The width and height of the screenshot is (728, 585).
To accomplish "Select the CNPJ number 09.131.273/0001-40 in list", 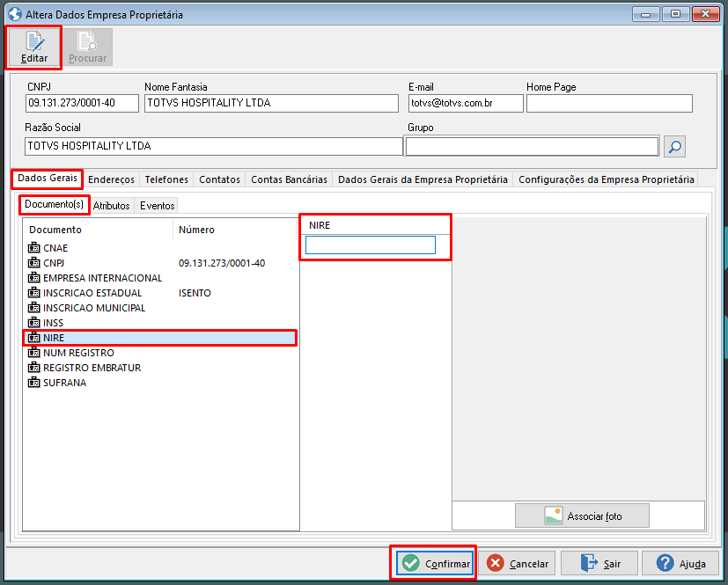I will coord(222,263).
